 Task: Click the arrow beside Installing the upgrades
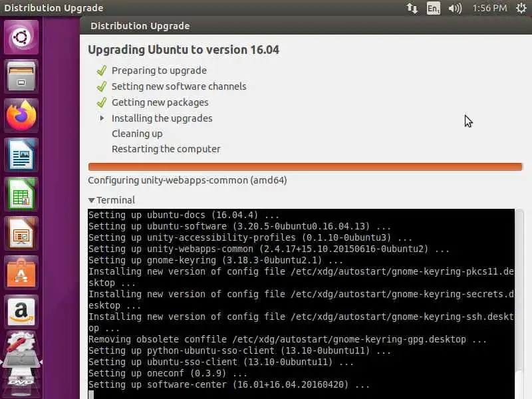point(102,118)
